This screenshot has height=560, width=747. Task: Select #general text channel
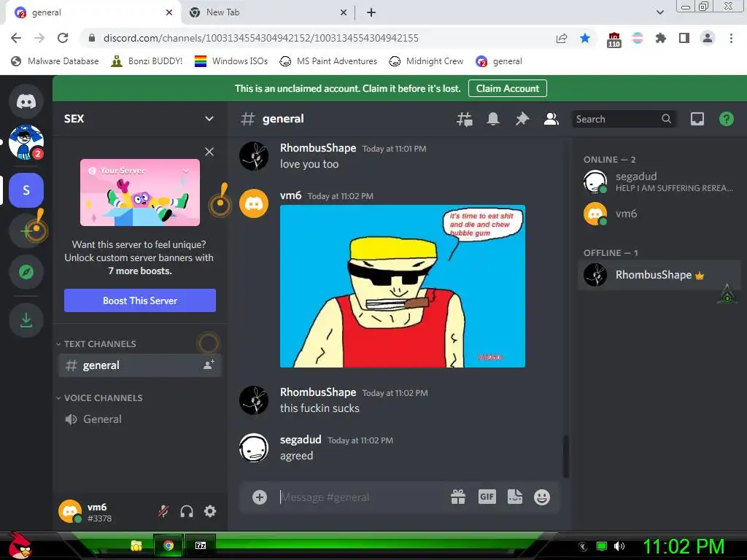[x=140, y=365]
